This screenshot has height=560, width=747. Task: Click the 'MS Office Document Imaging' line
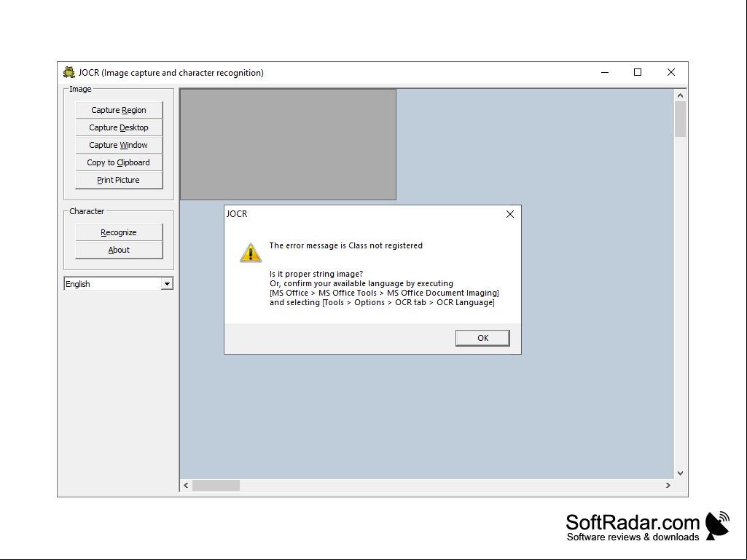coord(384,293)
